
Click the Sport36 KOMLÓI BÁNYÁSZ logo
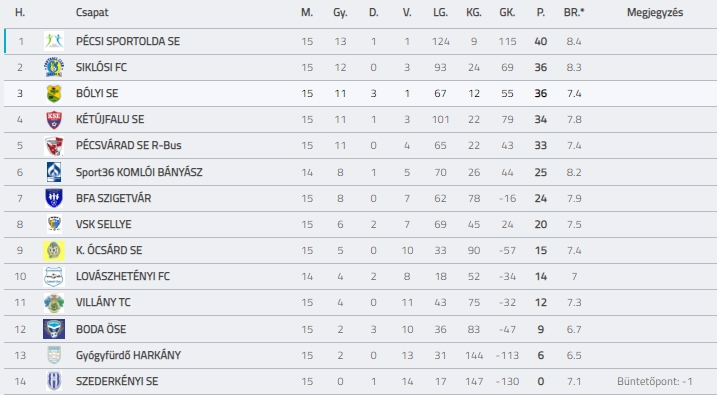pos(54,172)
